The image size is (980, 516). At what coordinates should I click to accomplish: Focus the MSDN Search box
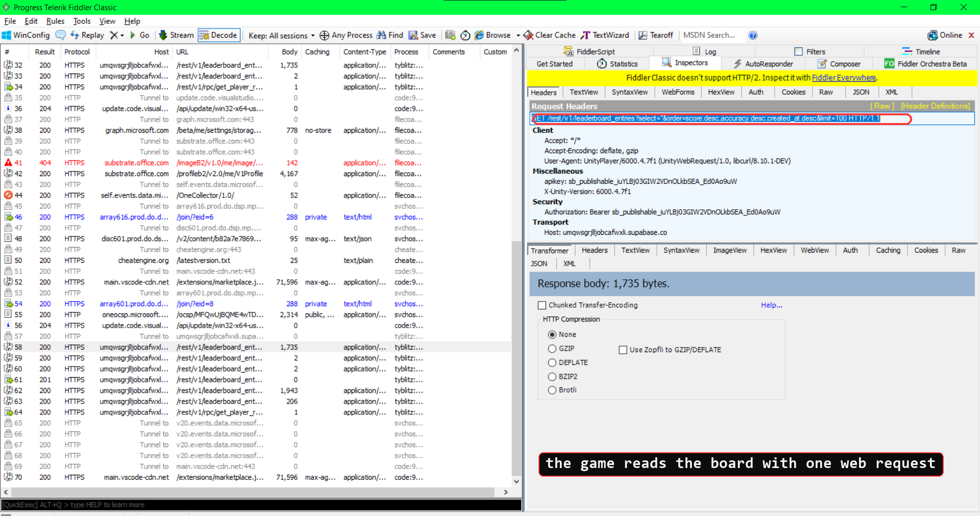coord(712,35)
